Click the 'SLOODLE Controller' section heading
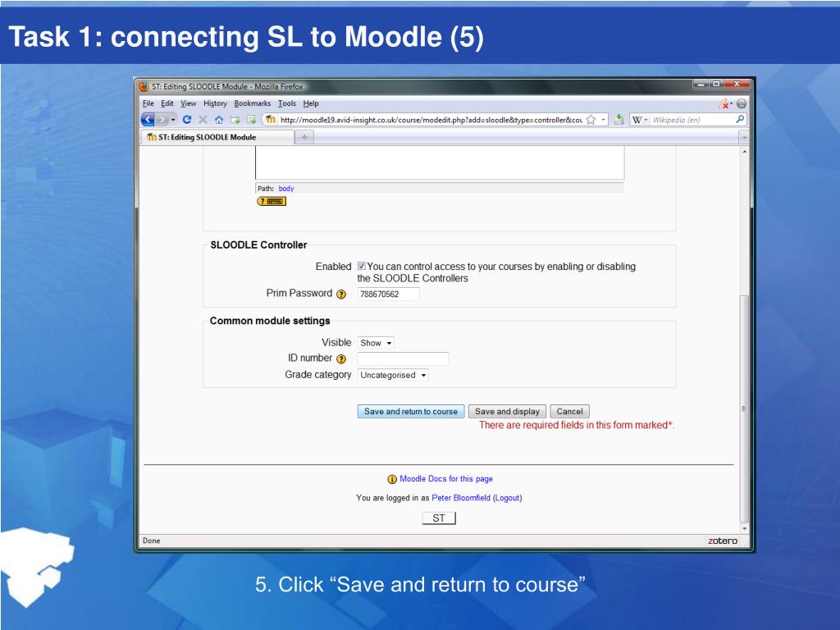Viewport: 840px width, 630px height. click(x=258, y=244)
